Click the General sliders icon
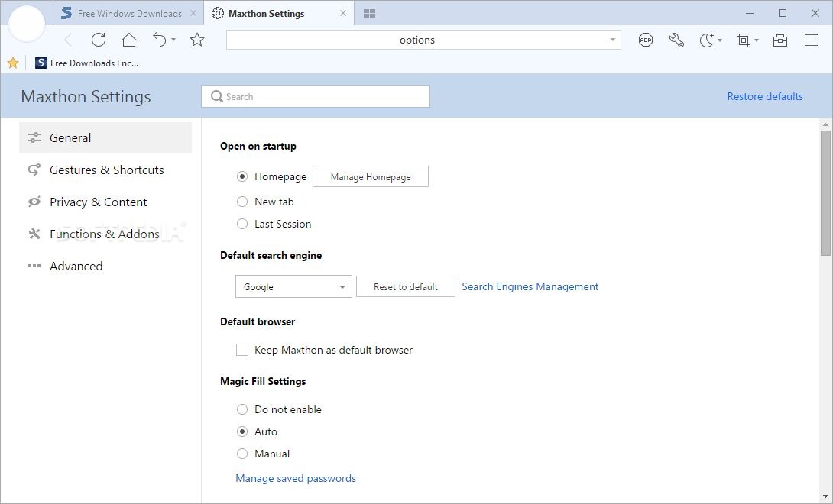Screen dimensions: 833x504 (34, 137)
